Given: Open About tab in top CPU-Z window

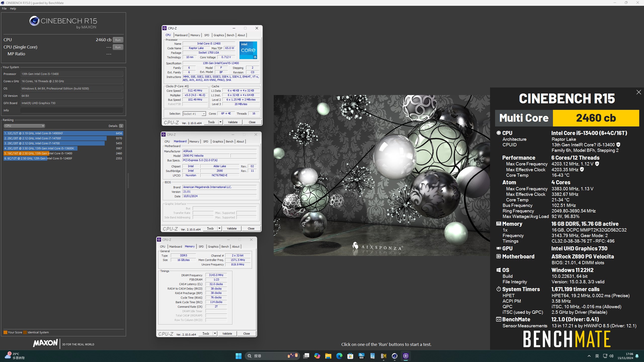Looking at the screenshot, I should 241,35.
